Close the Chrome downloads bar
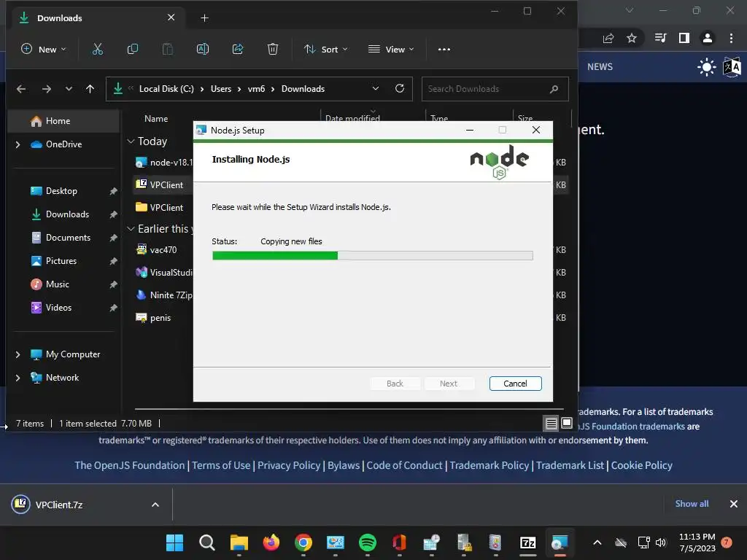 [734, 504]
